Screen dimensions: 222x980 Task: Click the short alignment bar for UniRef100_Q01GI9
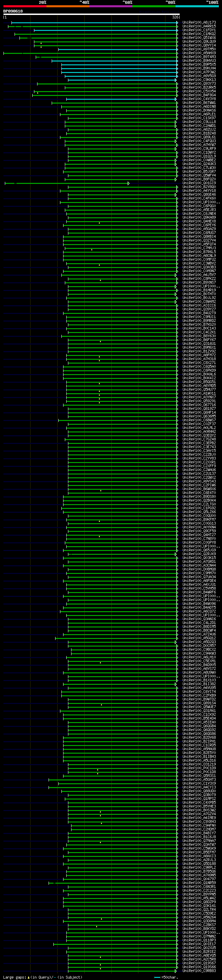coord(67,183)
